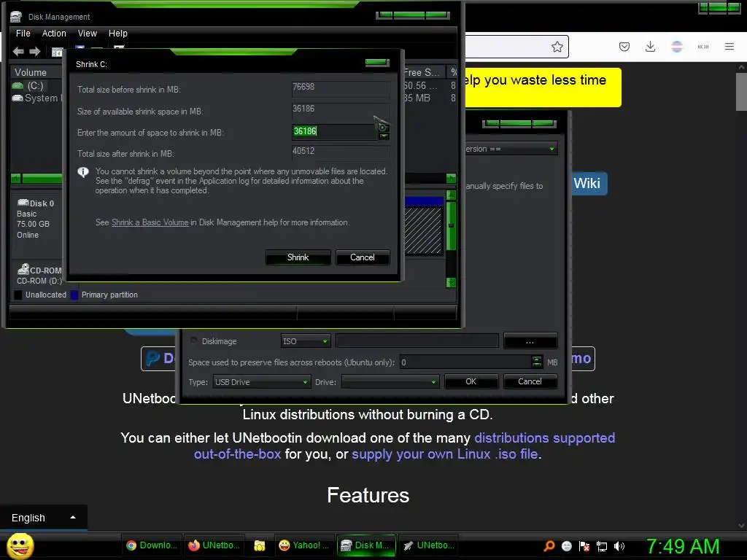Open the Firefox hamburger menu
This screenshot has height=560, width=747.
pyautogui.click(x=729, y=47)
